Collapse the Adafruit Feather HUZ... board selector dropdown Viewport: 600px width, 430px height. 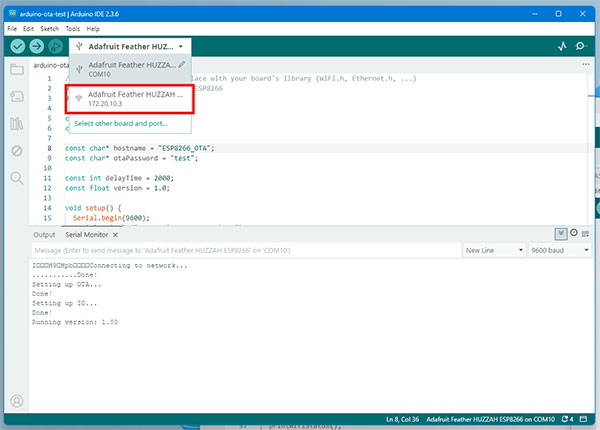click(130, 47)
